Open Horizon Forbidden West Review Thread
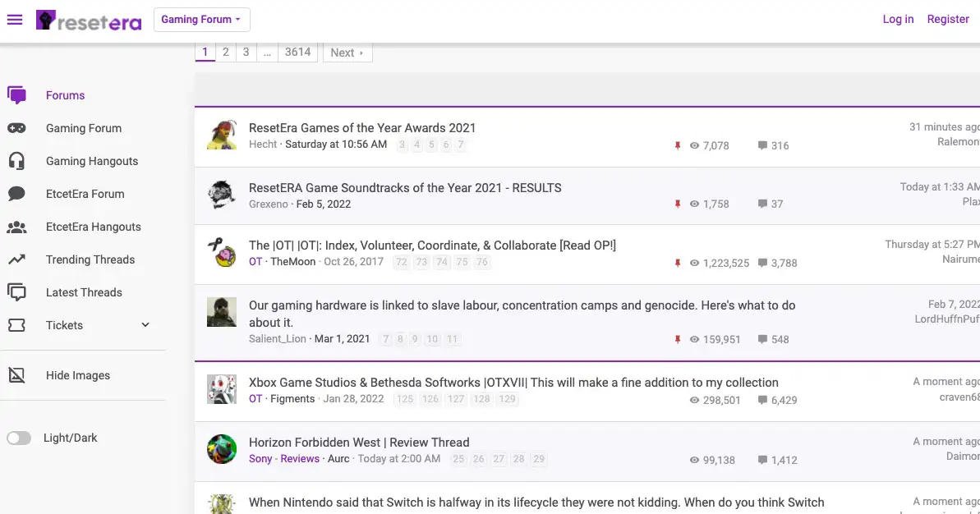Screen dimensions: 980x514 click(359, 443)
